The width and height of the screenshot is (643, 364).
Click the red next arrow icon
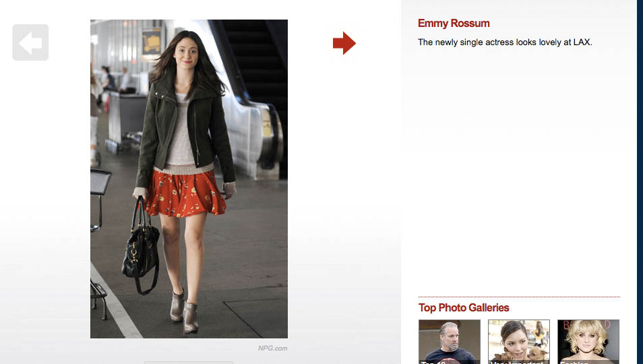tap(344, 43)
